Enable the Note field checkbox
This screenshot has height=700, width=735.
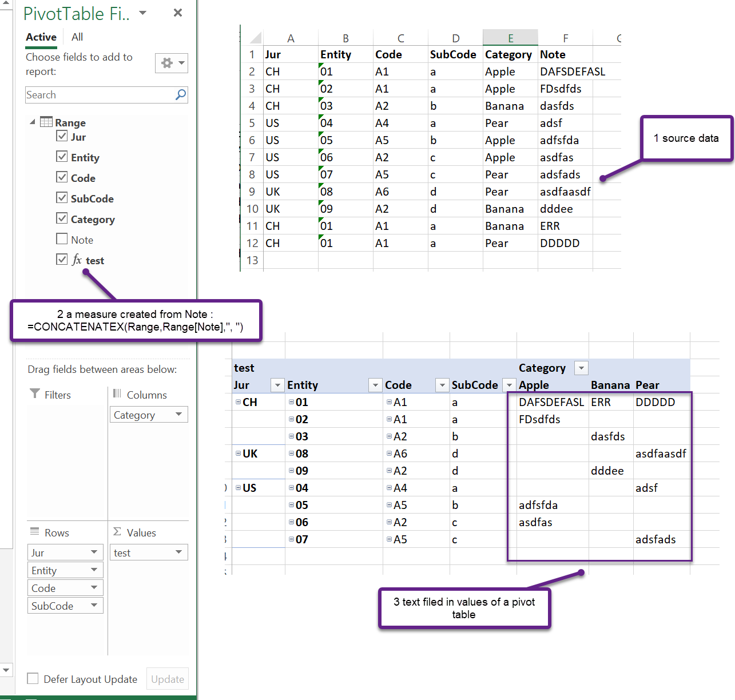click(x=62, y=238)
